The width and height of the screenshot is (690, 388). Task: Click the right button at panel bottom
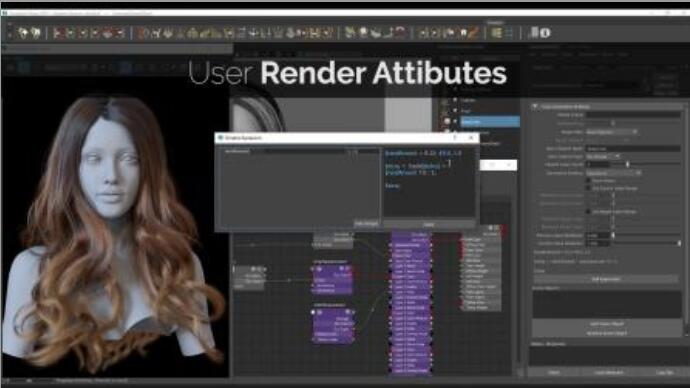click(664, 373)
